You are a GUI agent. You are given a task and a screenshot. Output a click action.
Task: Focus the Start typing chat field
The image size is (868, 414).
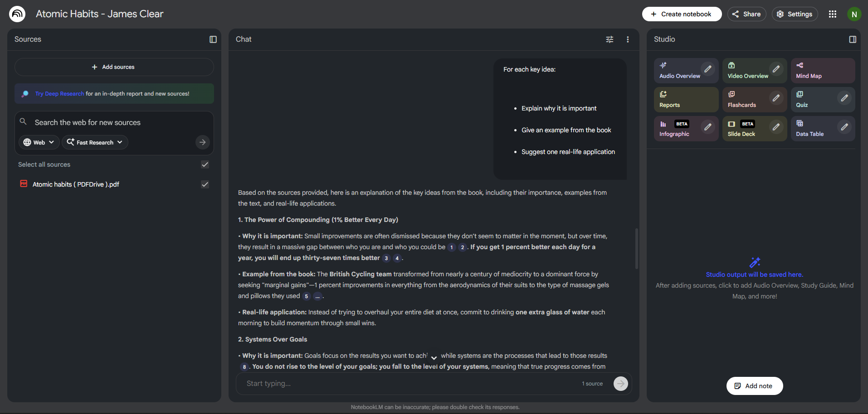[408, 384]
